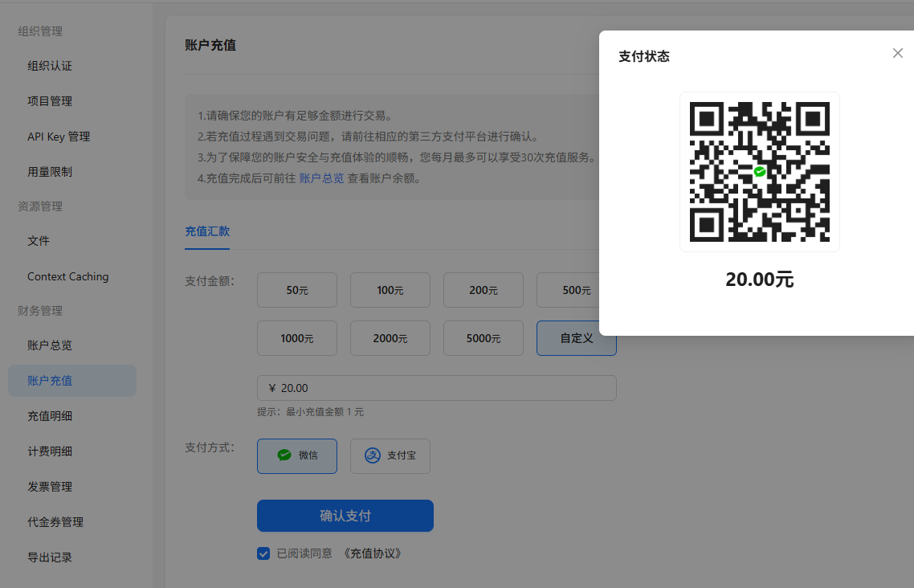Choose the 100元 amount option

point(390,290)
